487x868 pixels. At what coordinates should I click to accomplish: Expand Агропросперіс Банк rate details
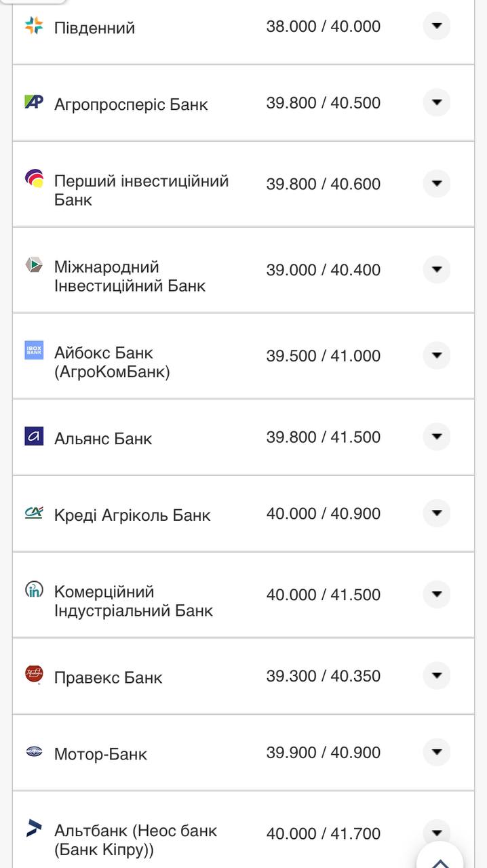[437, 103]
